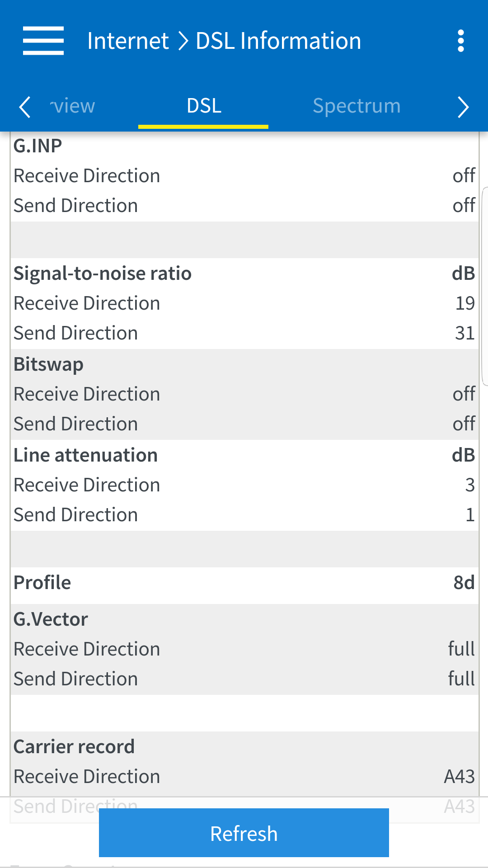Click the vertical scrollbar handle at right edge
488x868 pixels.
tap(485, 286)
